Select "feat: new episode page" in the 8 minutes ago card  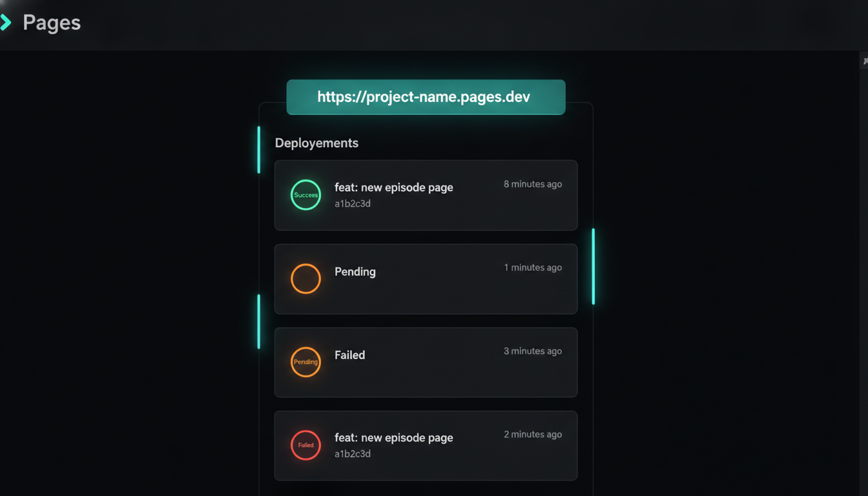tap(394, 187)
